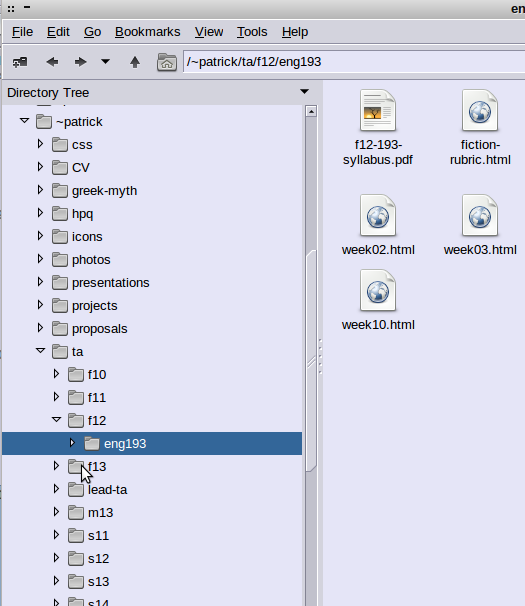Open the Help menu
The height and width of the screenshot is (606, 525).
295,32
